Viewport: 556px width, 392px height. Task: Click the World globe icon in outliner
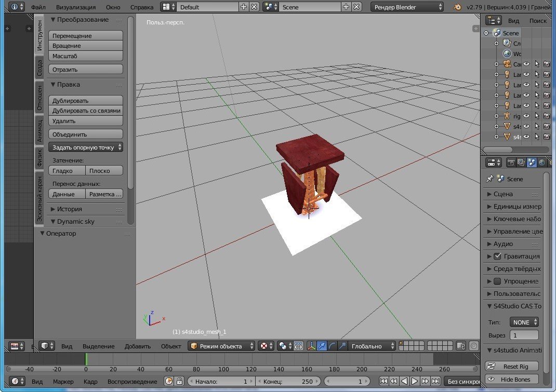pyautogui.click(x=507, y=53)
